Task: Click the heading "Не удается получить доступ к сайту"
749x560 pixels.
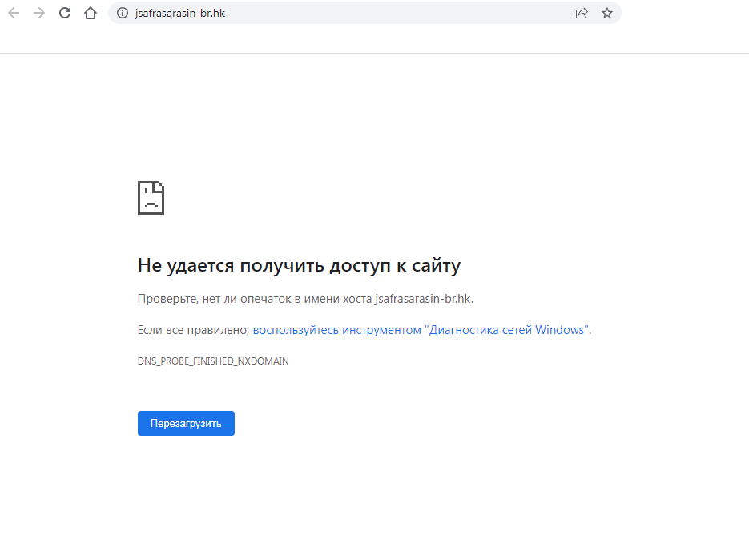Action: coord(299,265)
